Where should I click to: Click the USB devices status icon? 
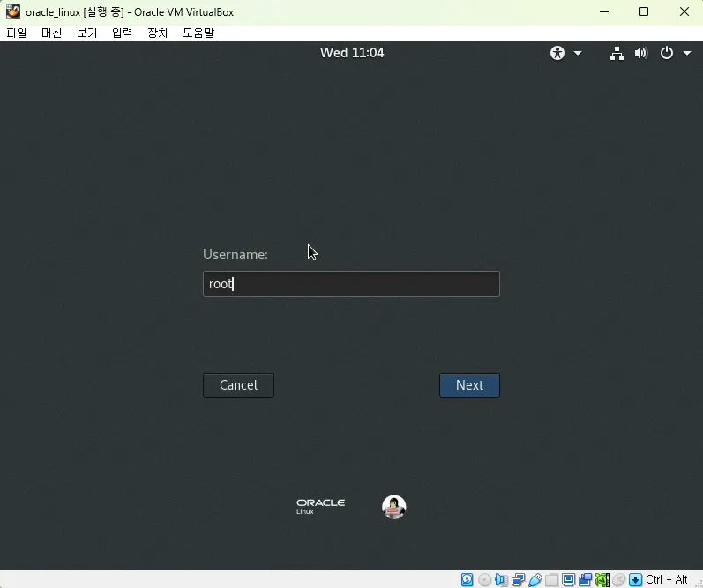(x=535, y=579)
